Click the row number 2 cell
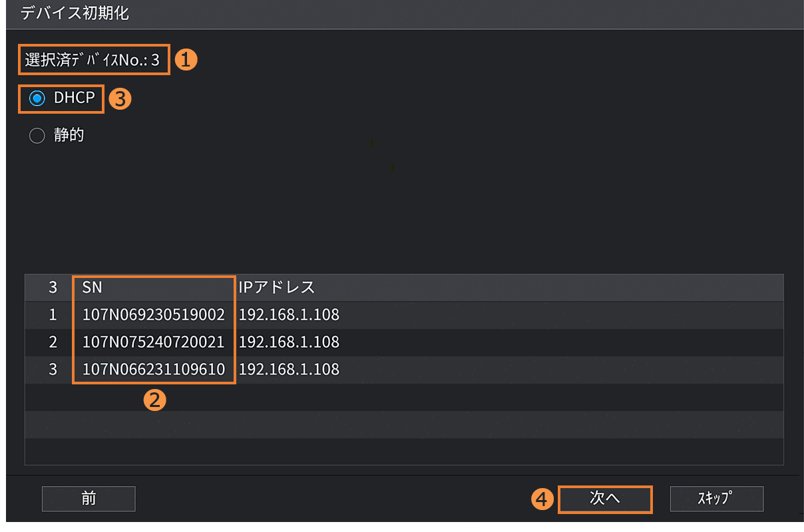 53,342
